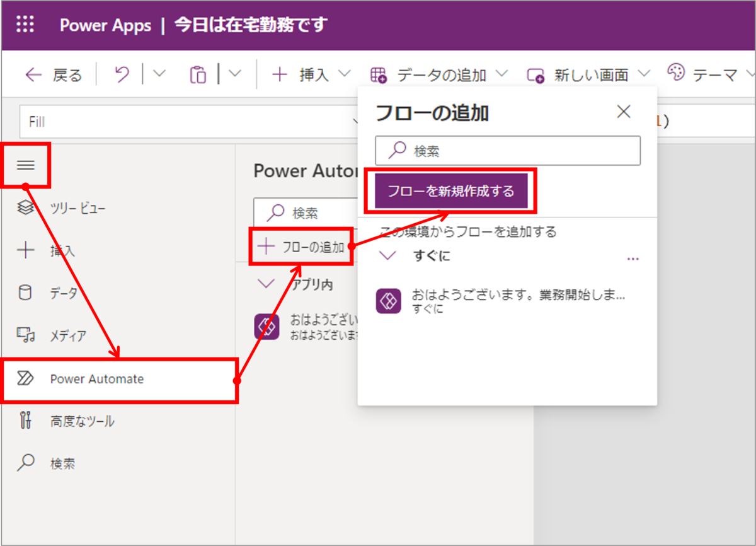Image resolution: width=756 pixels, height=546 pixels.
Task: Open 挿入 in the left sidebar
Action: [47, 250]
